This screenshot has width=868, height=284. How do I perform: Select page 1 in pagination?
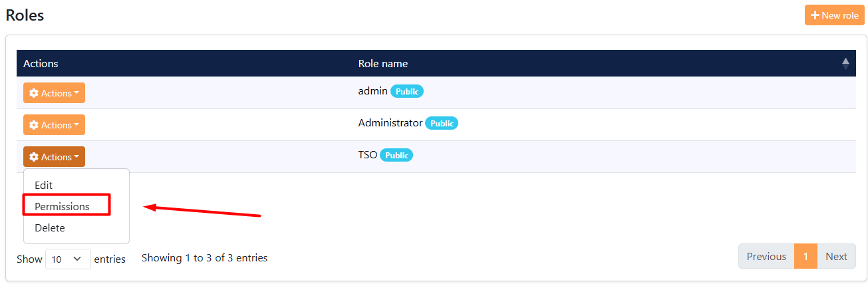click(x=805, y=256)
